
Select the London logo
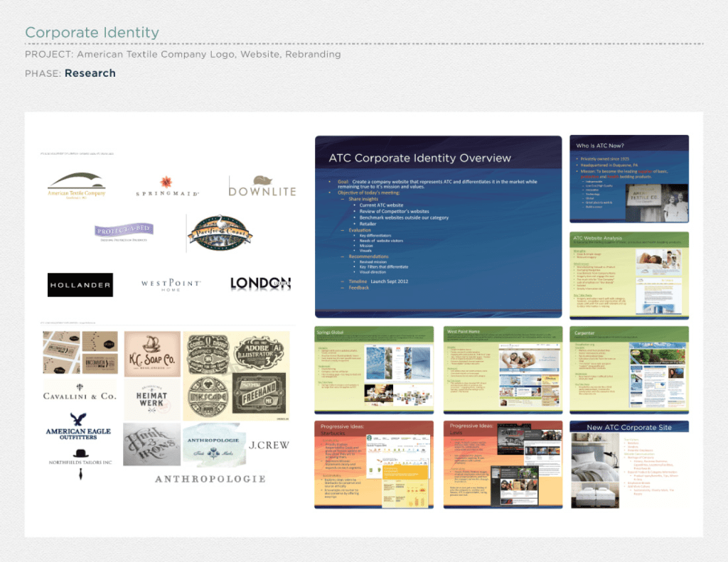coord(260,283)
